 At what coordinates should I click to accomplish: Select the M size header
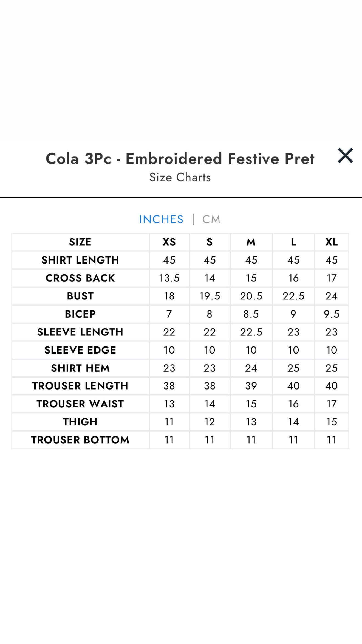tap(251, 242)
